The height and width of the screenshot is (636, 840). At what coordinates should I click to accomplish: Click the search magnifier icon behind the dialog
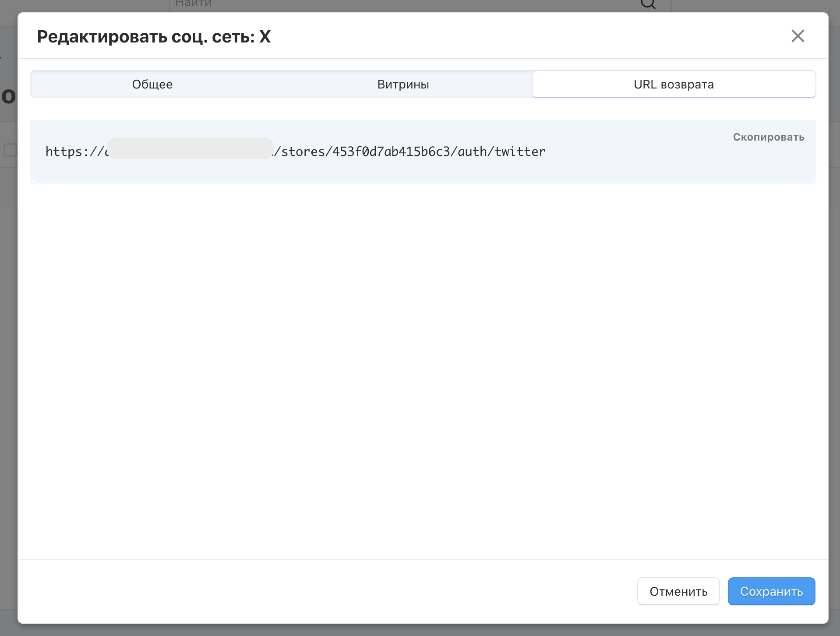(648, 4)
